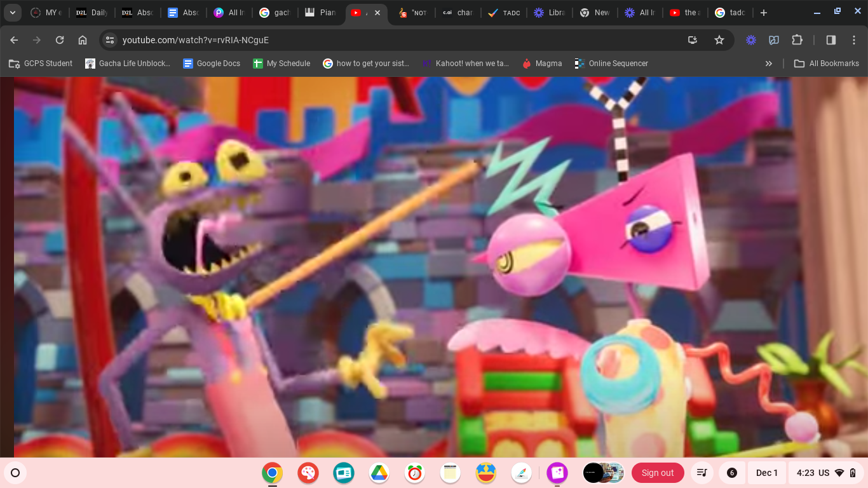Open 'how to get your sist...' bookmark
Image resolution: width=868 pixels, height=488 pixels.
366,64
